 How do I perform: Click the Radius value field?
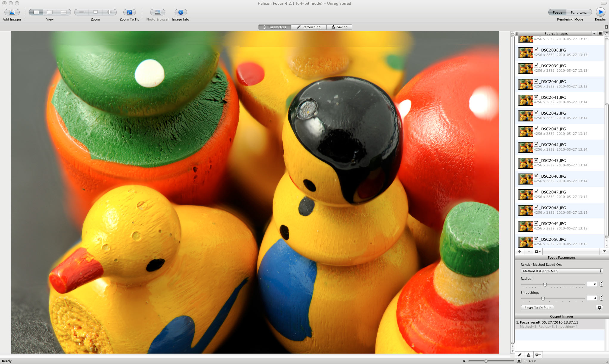592,284
